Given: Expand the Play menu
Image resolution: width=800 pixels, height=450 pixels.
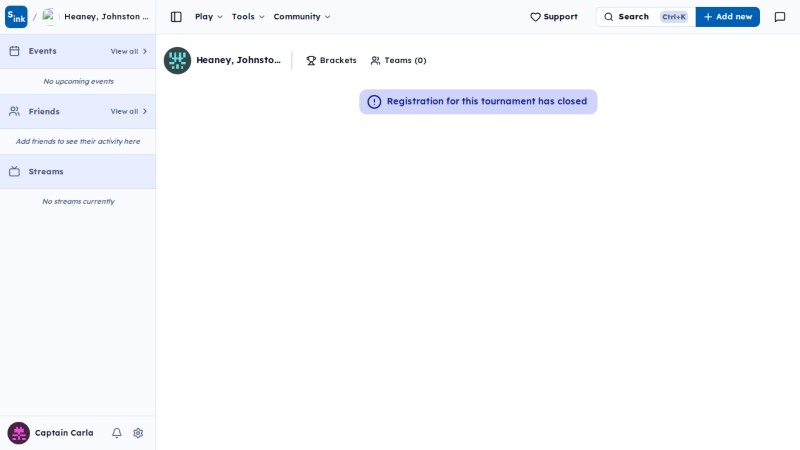Looking at the screenshot, I should [209, 17].
